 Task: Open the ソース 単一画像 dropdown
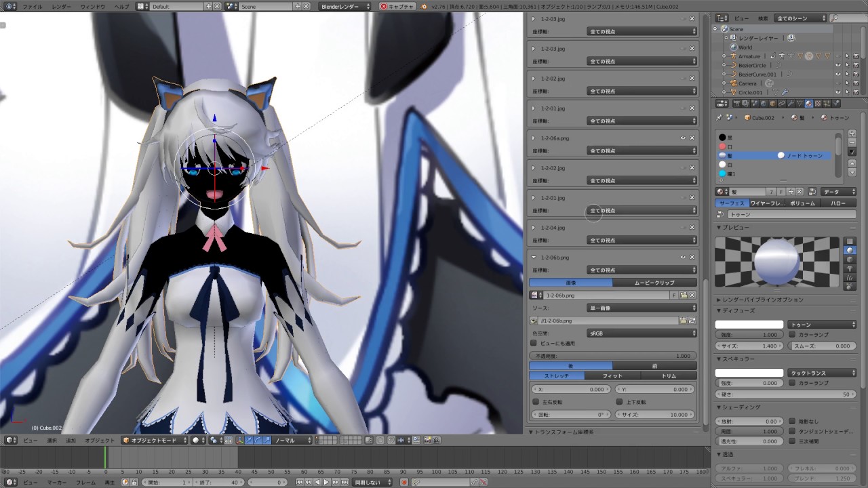(x=642, y=308)
